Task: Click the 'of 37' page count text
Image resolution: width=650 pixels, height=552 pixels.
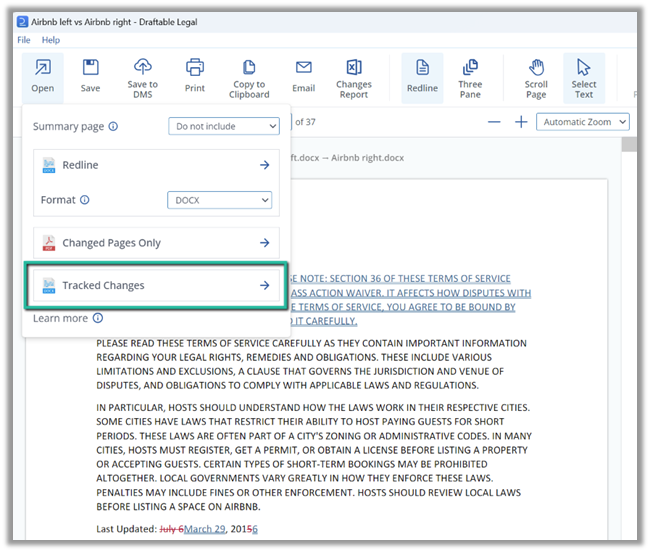Action: 305,122
